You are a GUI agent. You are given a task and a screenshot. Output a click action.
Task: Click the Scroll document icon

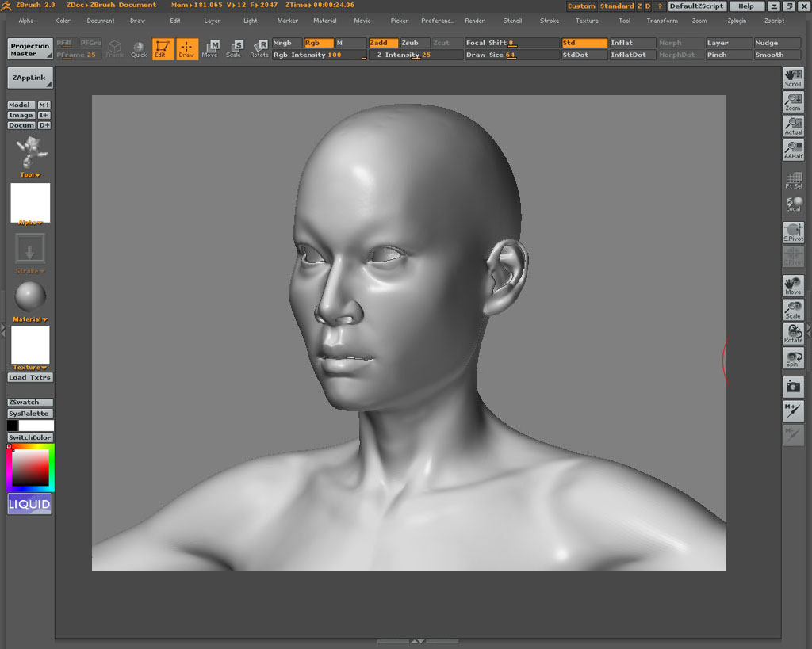[793, 77]
